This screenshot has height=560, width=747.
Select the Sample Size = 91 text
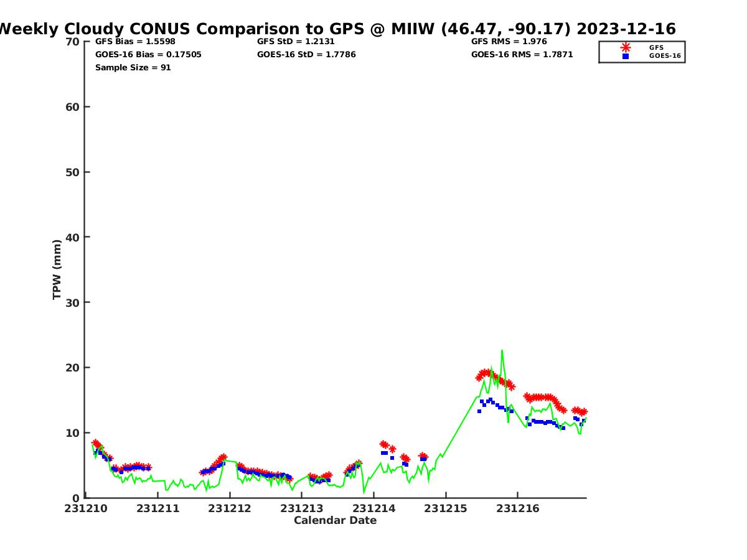133,67
